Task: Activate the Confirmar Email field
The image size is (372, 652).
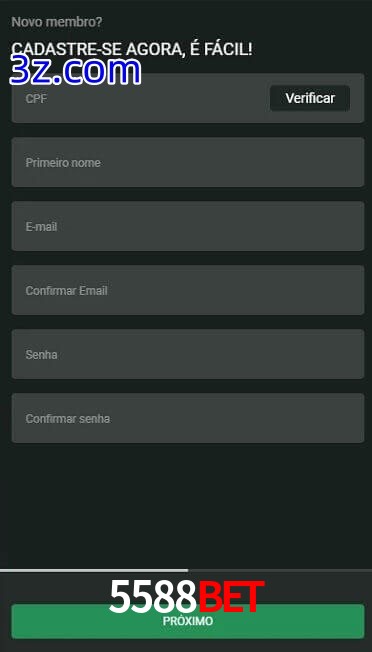Action: (x=188, y=290)
